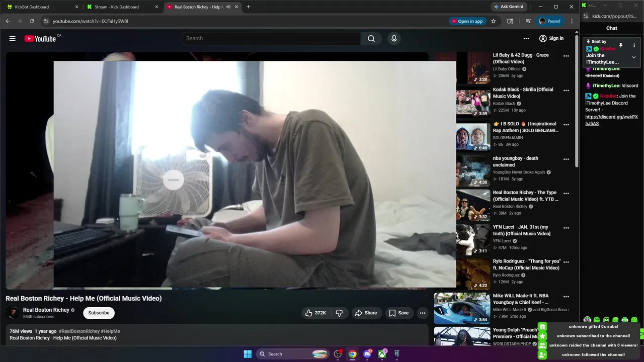This screenshot has width=644, height=362.
Task: Open a new browser tab
Action: (x=249, y=7)
